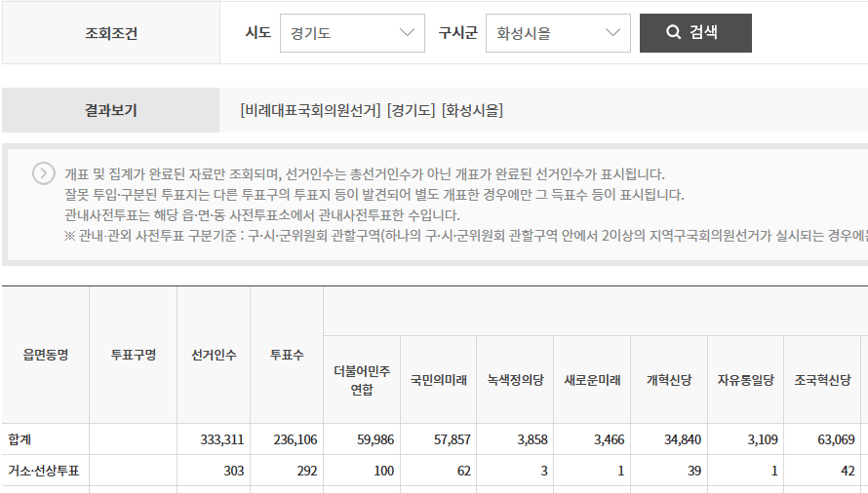Click the 합계 row label
The image size is (868, 493).
(x=20, y=439)
